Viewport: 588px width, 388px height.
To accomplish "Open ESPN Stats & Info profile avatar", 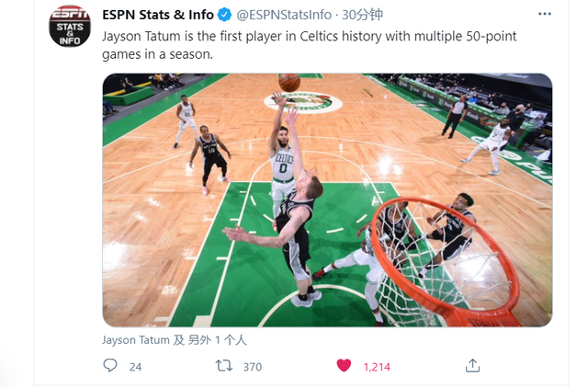I will click(70, 27).
